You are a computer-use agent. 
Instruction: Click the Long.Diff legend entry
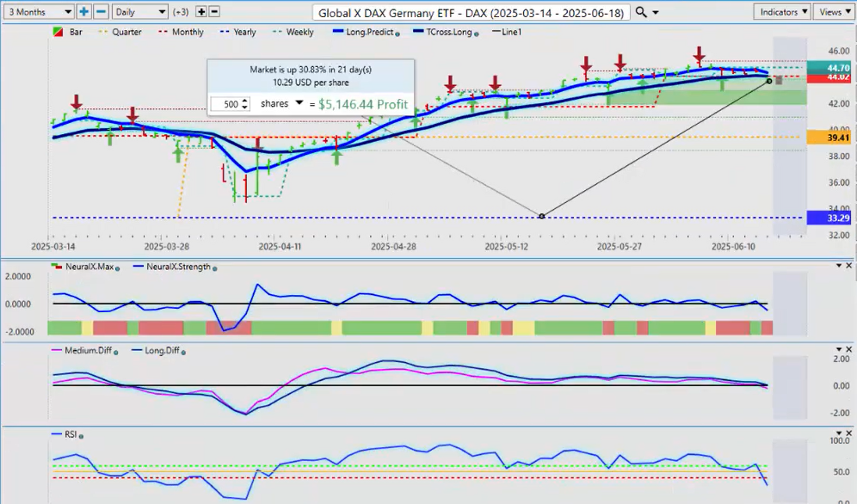coord(156,351)
